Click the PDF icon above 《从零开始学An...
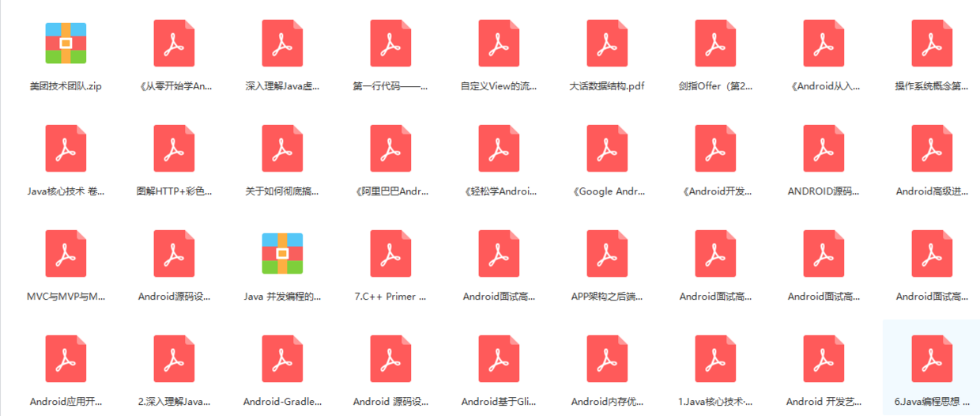 pyautogui.click(x=174, y=43)
